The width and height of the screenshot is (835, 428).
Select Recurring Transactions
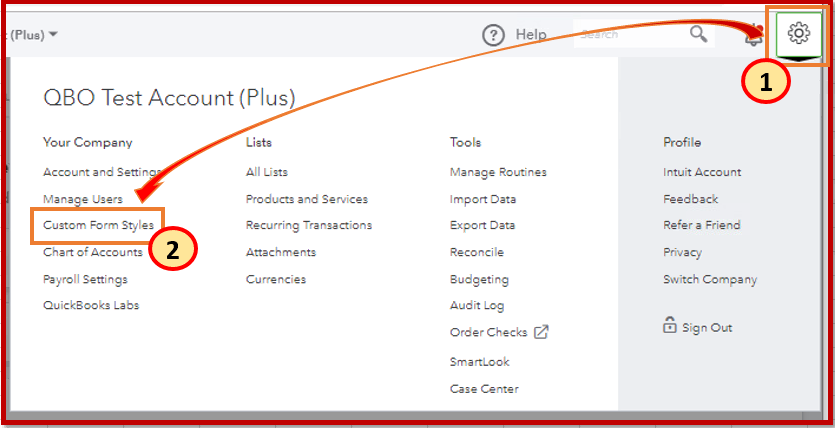308,226
